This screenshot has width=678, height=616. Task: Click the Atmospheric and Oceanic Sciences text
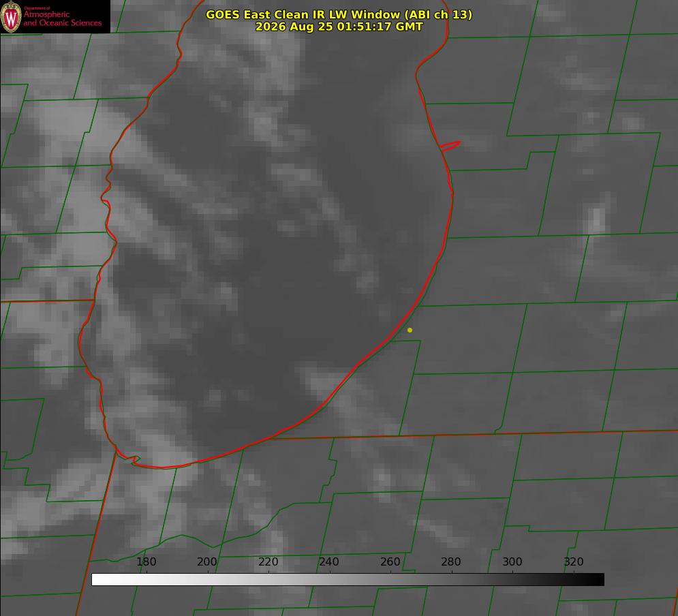coord(62,18)
